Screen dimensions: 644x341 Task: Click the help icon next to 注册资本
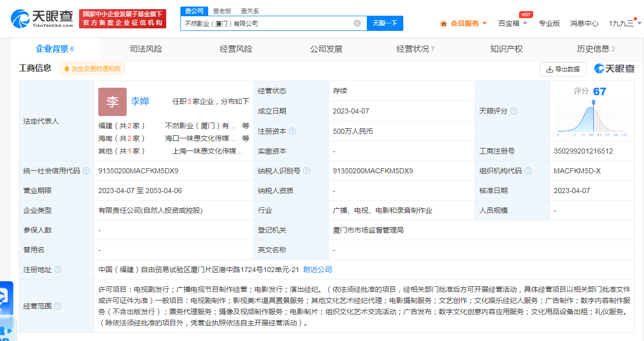[x=292, y=131]
